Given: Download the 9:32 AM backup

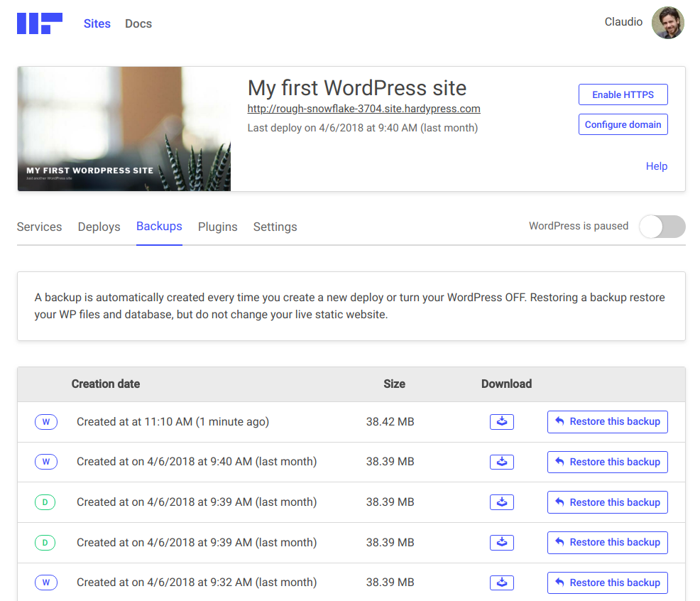Looking at the screenshot, I should click(502, 583).
